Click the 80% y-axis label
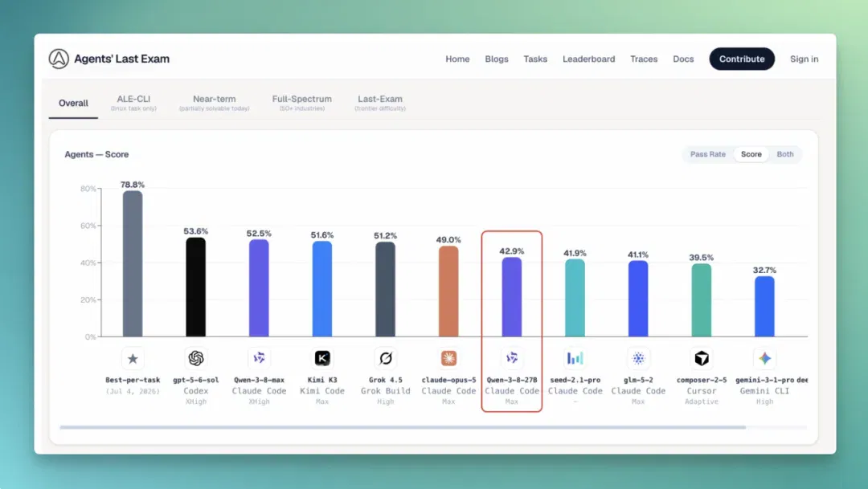Viewport: 868px width, 489px height. coord(88,189)
